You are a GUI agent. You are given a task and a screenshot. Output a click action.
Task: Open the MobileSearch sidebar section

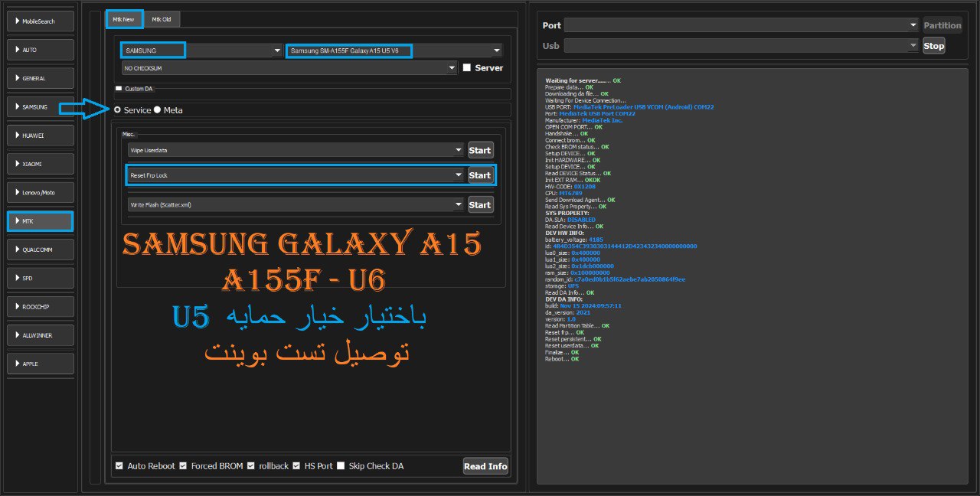41,21
